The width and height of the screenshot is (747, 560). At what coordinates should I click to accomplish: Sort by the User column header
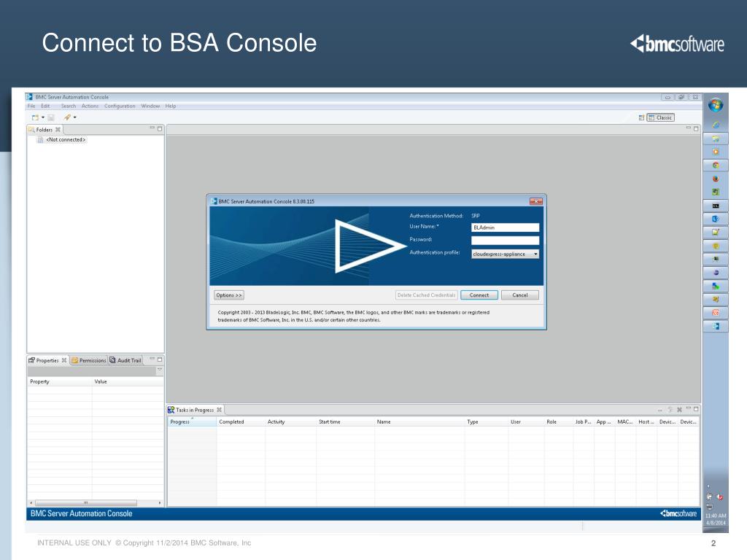pyautogui.click(x=526, y=422)
